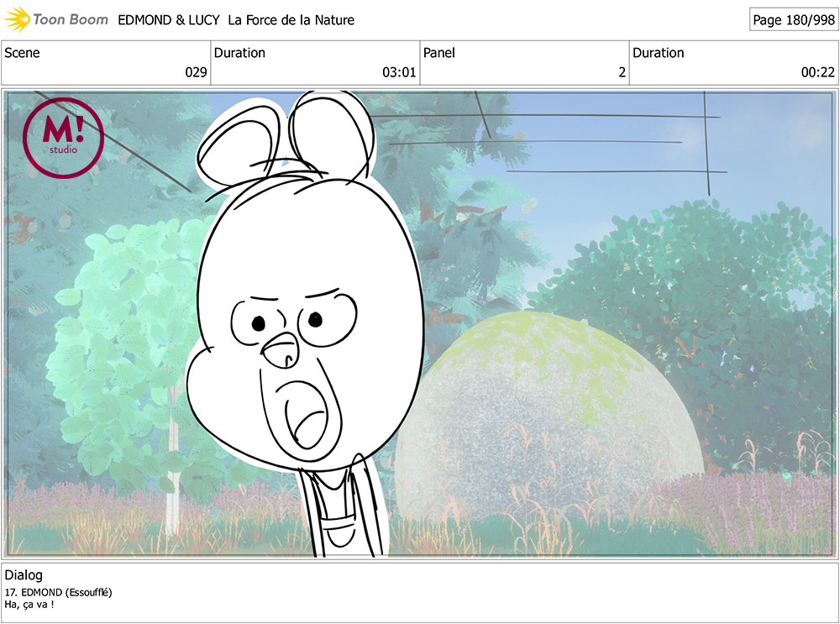Click the 'Panel' header label
The height and width of the screenshot is (624, 840).
point(438,53)
